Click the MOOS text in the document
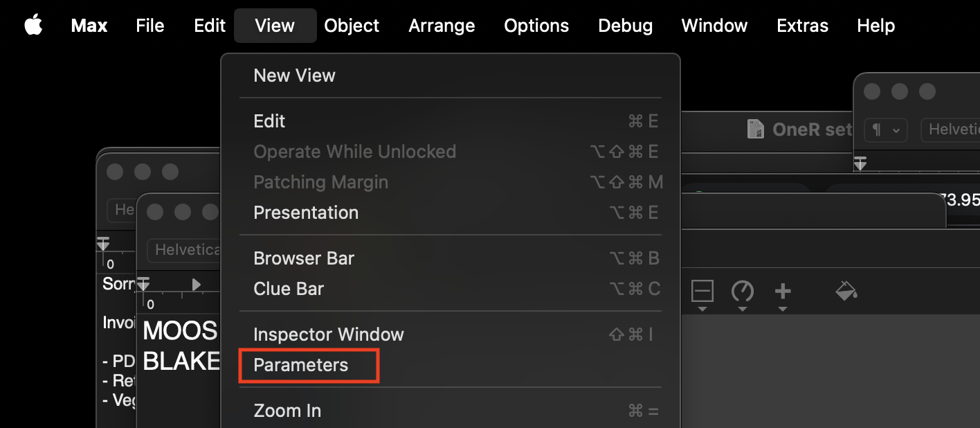980x428 pixels. [x=180, y=331]
